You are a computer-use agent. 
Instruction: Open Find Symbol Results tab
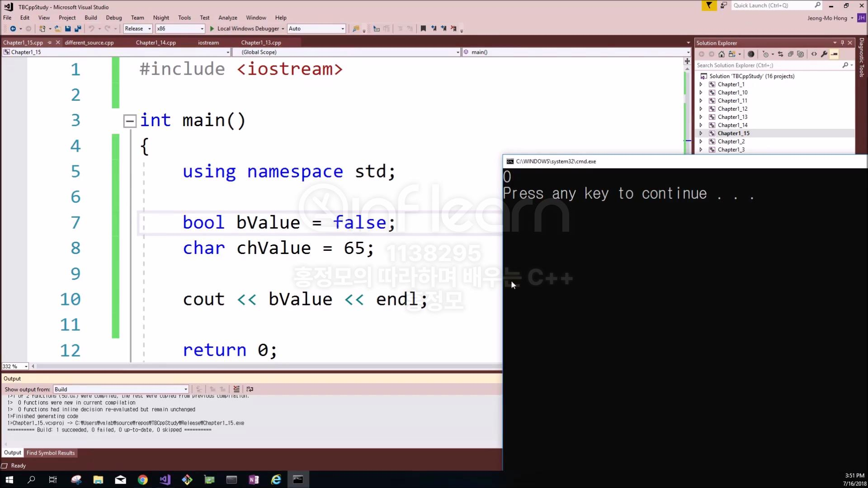[x=51, y=453]
